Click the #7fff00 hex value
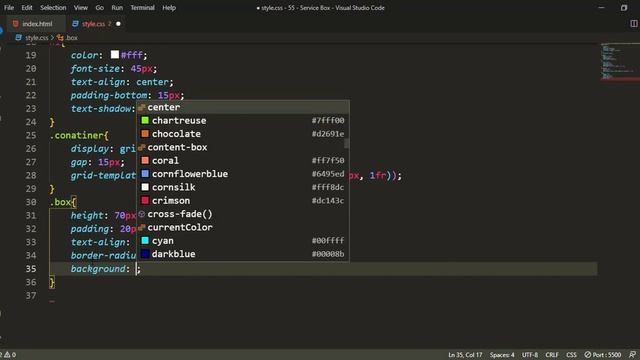The height and width of the screenshot is (360, 640). 328,120
